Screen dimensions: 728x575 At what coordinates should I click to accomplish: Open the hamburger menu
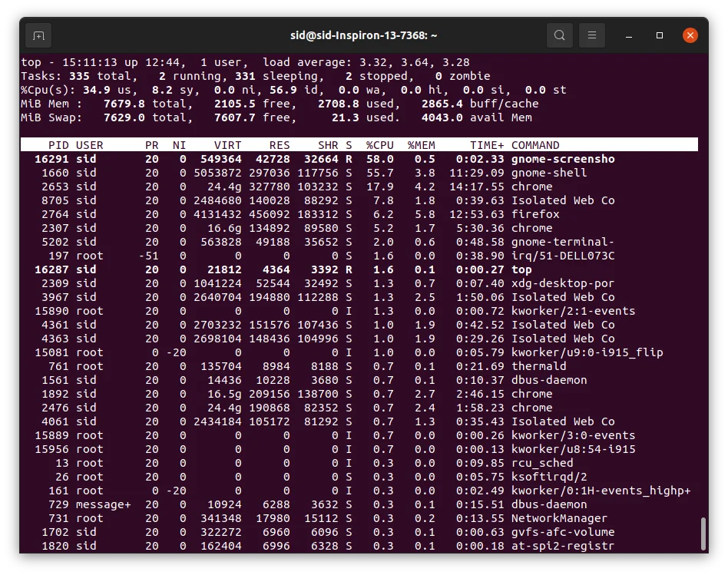tap(592, 35)
